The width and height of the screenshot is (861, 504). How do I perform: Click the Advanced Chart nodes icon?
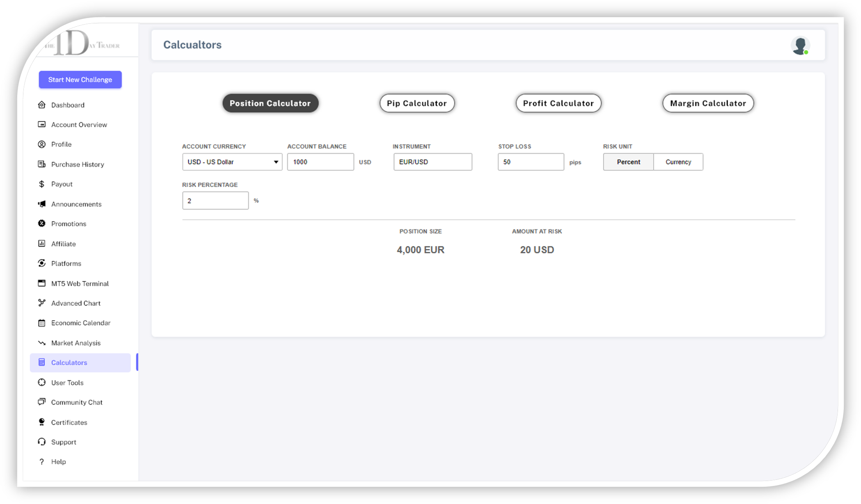click(41, 303)
